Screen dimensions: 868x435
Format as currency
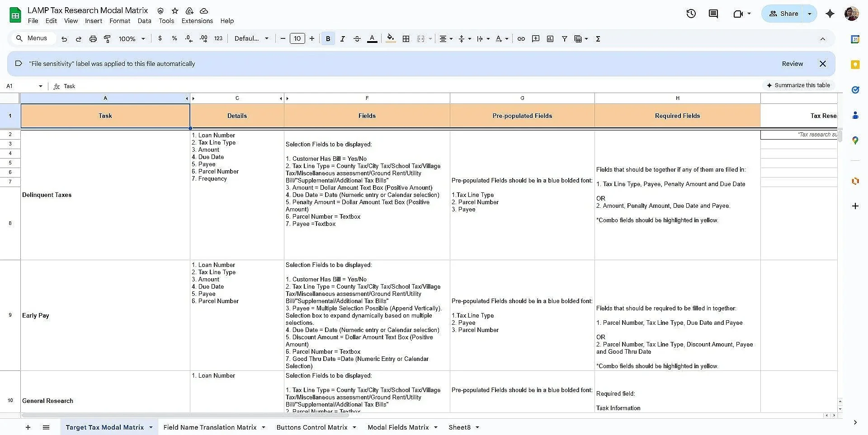(160, 38)
